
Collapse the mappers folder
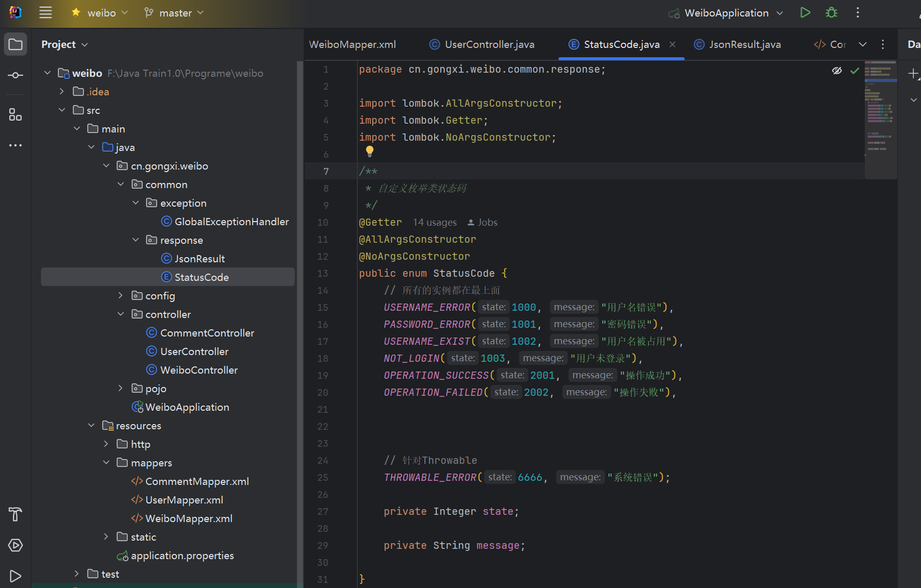106,462
